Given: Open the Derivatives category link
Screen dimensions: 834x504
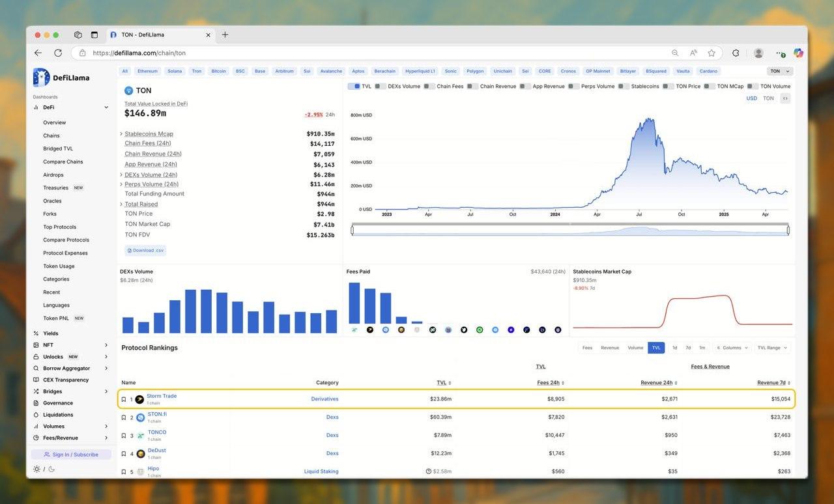Looking at the screenshot, I should 324,399.
